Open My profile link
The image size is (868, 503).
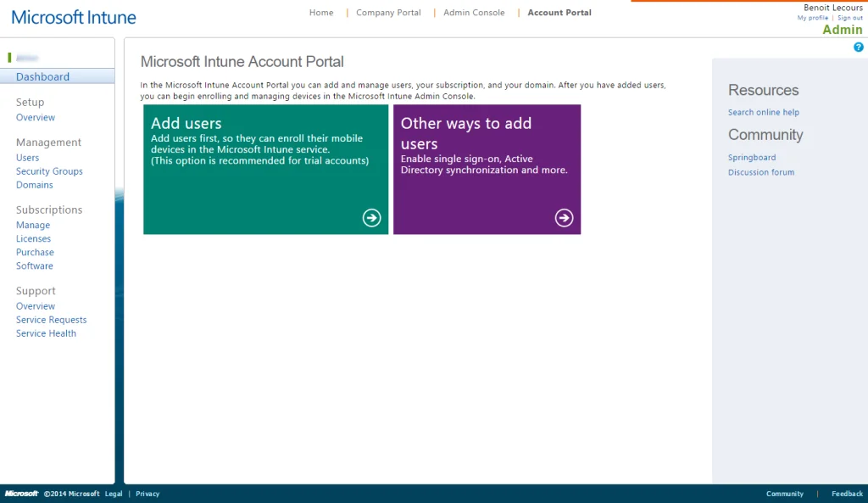click(x=813, y=18)
